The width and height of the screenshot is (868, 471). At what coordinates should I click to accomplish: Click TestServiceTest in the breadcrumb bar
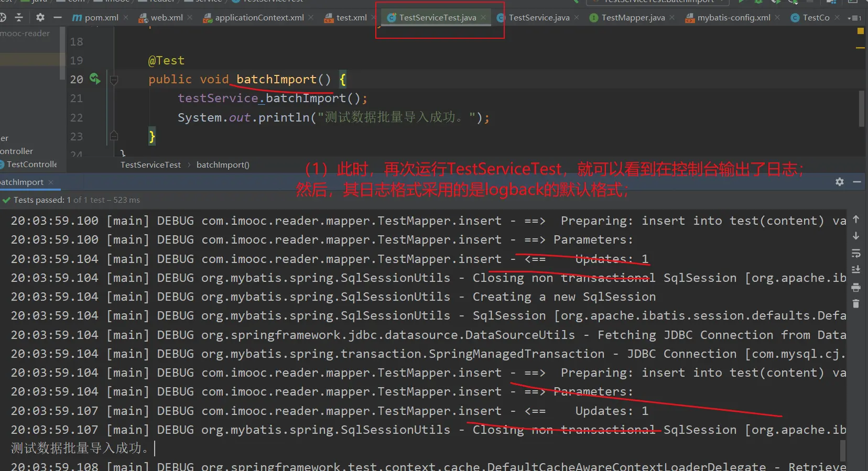[x=150, y=165]
